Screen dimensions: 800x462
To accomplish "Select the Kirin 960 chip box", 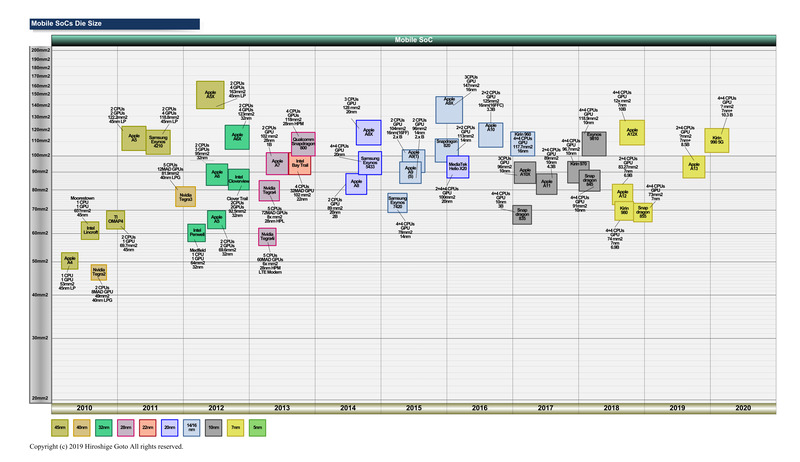I will 522,144.
